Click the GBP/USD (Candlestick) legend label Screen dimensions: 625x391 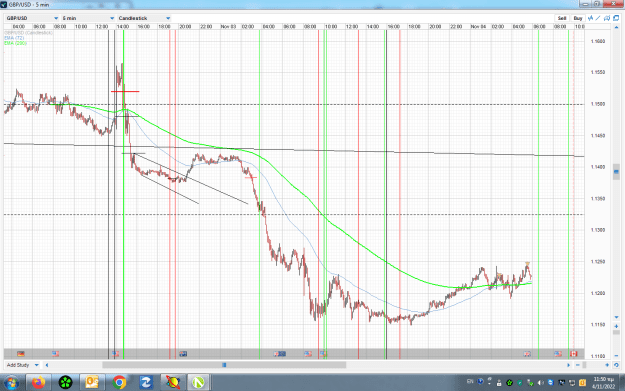[x=28, y=33]
